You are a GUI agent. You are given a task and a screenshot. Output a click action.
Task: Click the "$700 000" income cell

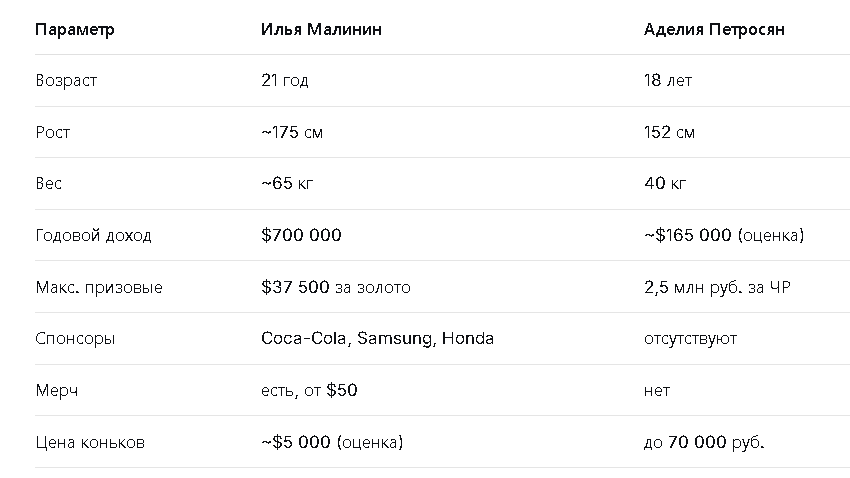click(x=301, y=235)
